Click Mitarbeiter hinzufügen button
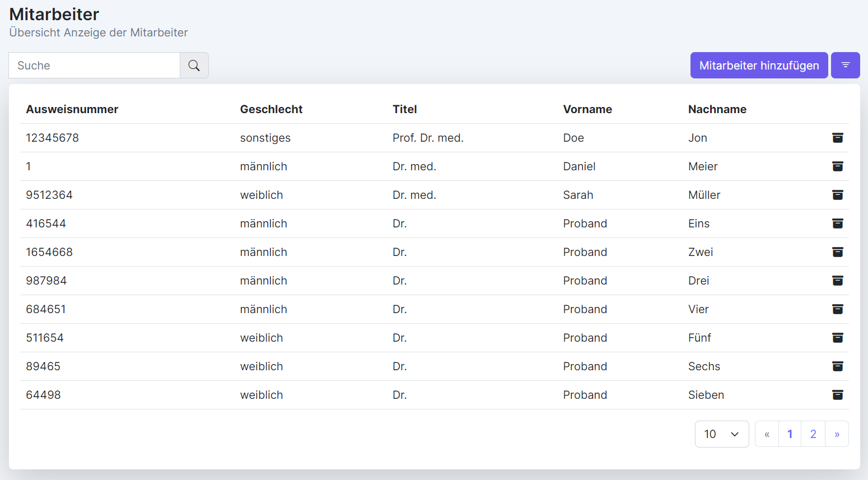The image size is (868, 480). click(x=759, y=66)
